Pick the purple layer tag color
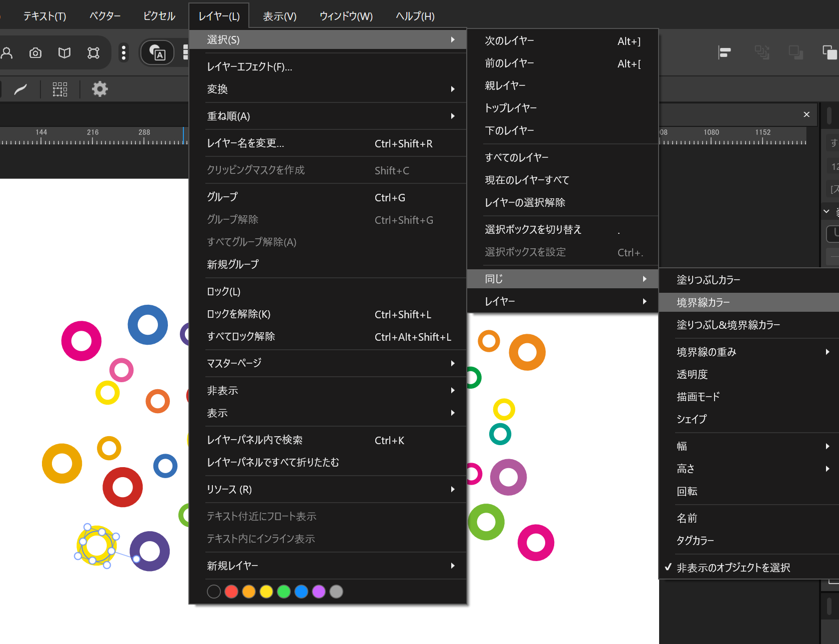839x644 pixels. 319,592
